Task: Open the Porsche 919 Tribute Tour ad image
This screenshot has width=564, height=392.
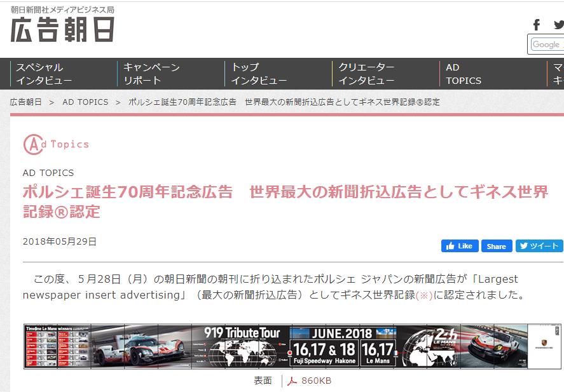Action: pyautogui.click(x=292, y=346)
